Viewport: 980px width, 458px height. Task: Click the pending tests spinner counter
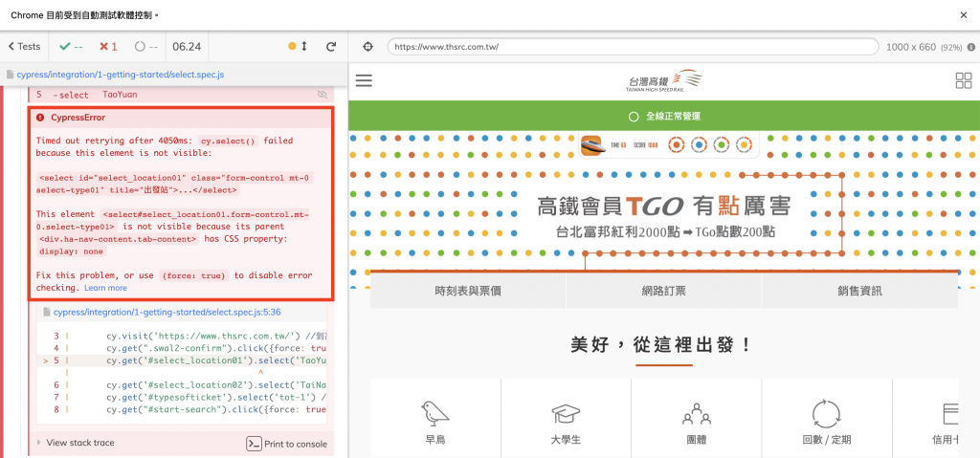(x=146, y=46)
